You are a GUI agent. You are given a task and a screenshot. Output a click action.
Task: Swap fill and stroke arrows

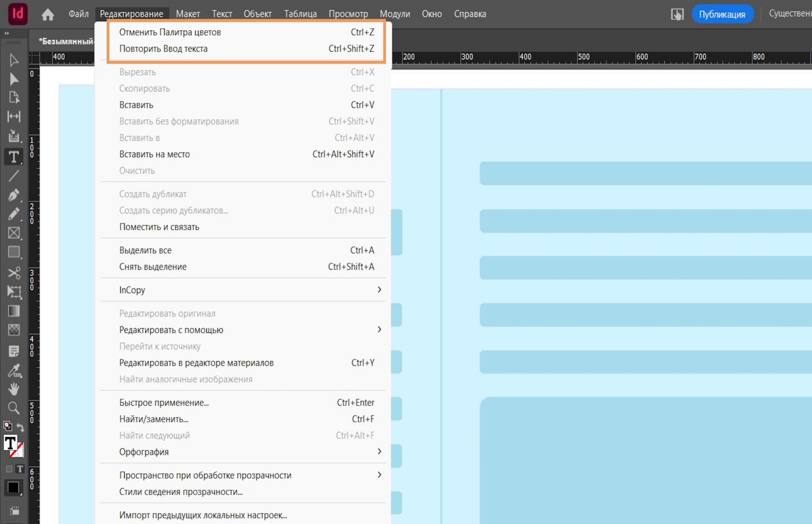click(x=20, y=427)
